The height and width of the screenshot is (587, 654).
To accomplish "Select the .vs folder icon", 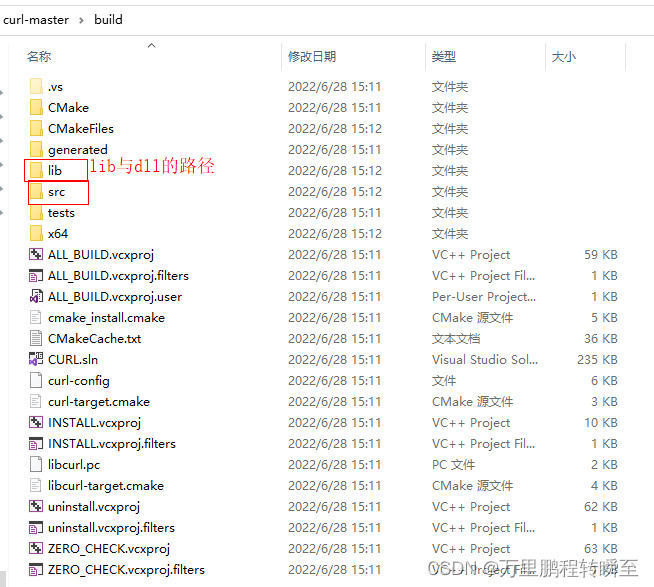I will pos(36,87).
